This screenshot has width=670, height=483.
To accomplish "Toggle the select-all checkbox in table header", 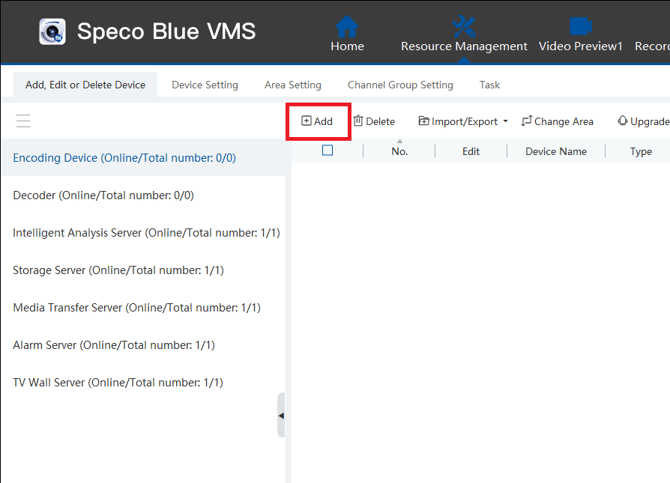I will [x=327, y=151].
